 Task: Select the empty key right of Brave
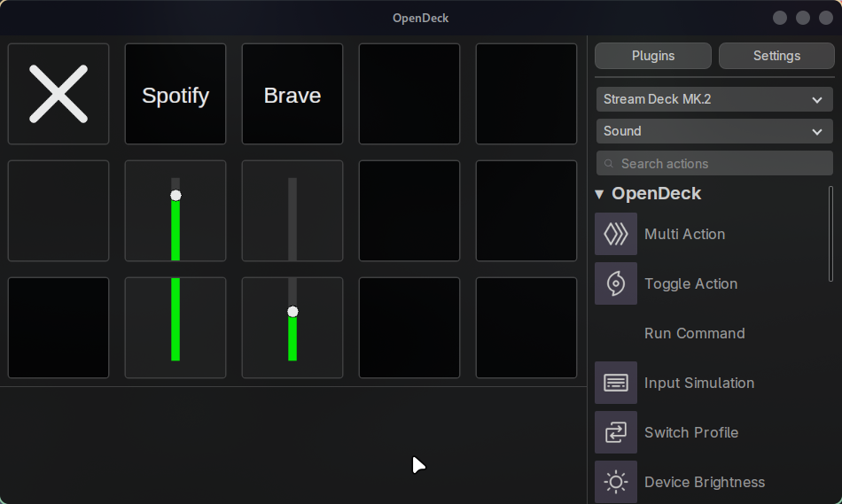pyautogui.click(x=409, y=94)
